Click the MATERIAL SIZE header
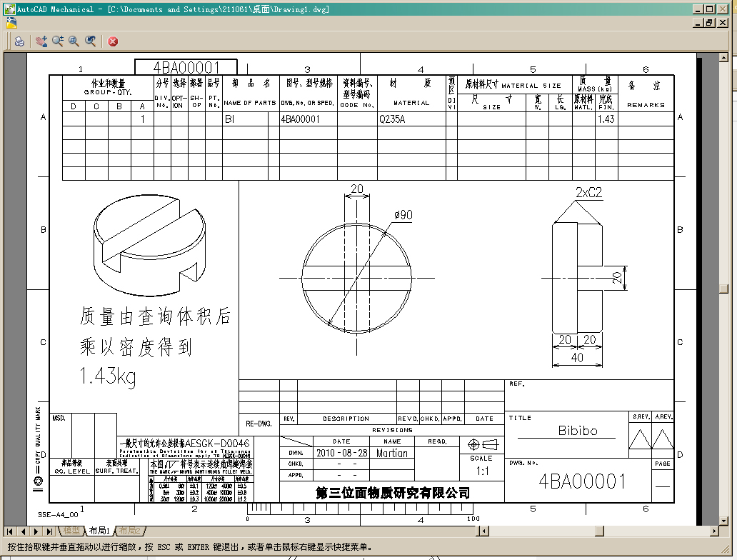The image size is (737, 560). click(x=531, y=86)
